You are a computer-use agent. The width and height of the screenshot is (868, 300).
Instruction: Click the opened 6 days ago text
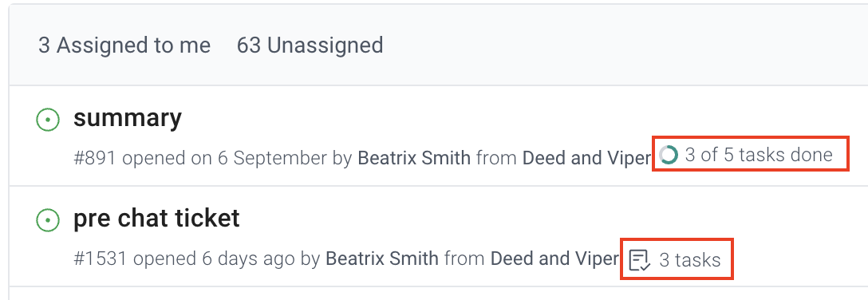click(215, 259)
